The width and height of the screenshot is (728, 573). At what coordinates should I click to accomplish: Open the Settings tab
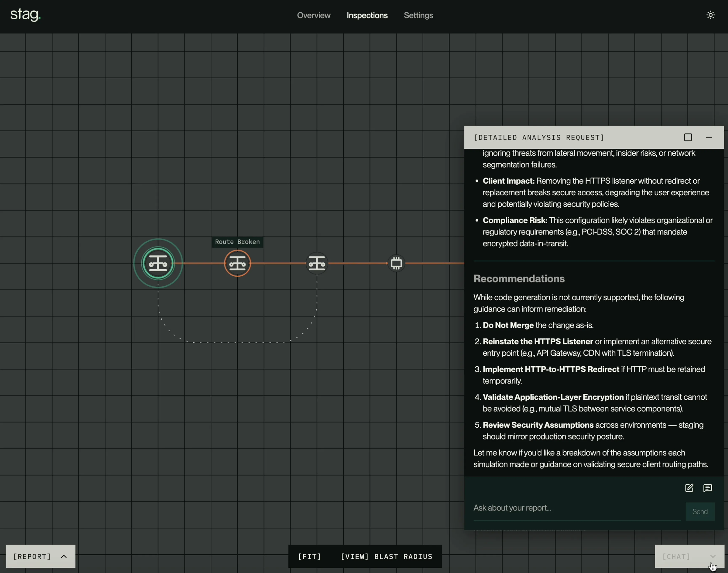(x=418, y=15)
